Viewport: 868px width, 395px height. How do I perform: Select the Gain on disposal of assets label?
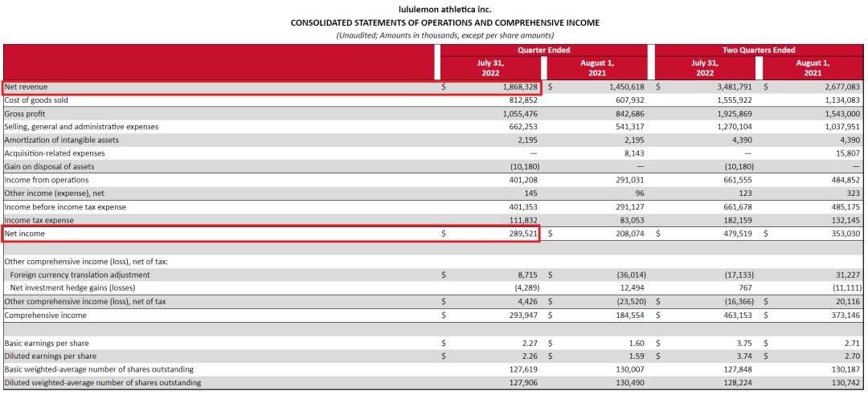(x=49, y=167)
